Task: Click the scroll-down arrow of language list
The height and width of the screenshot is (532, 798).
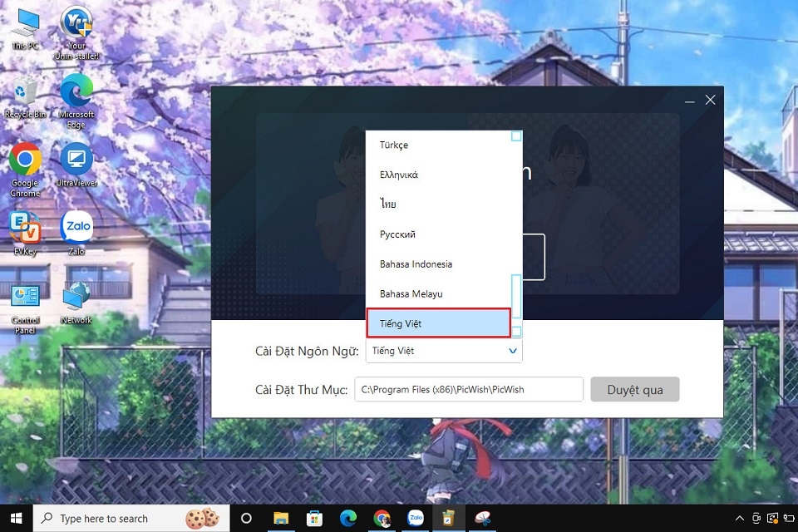Action: click(x=516, y=332)
